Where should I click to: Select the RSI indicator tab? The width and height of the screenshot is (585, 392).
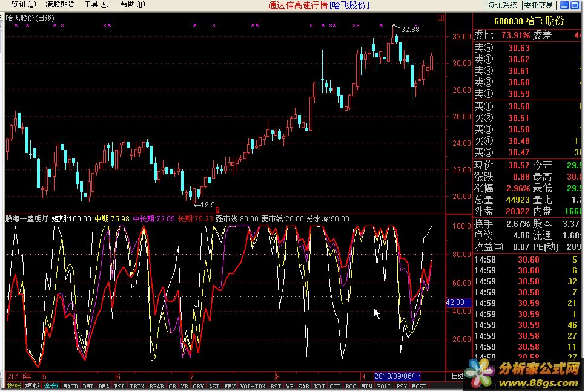[x=276, y=387]
